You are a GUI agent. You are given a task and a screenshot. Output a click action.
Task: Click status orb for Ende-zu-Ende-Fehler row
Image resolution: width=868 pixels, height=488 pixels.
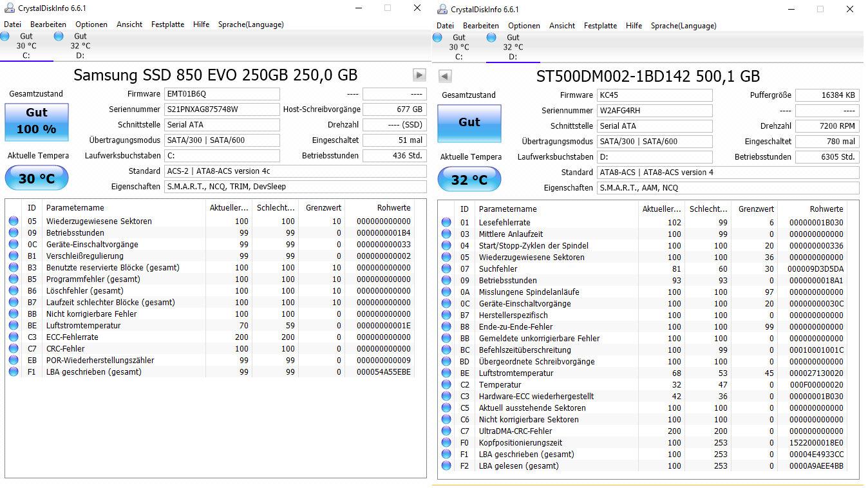(x=446, y=326)
